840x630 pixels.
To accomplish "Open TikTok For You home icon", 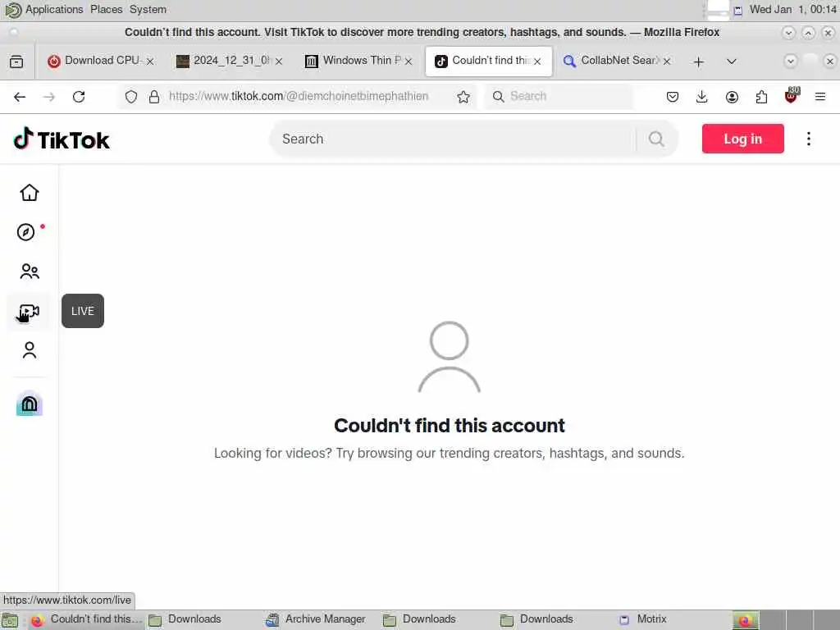I will pos(30,193).
